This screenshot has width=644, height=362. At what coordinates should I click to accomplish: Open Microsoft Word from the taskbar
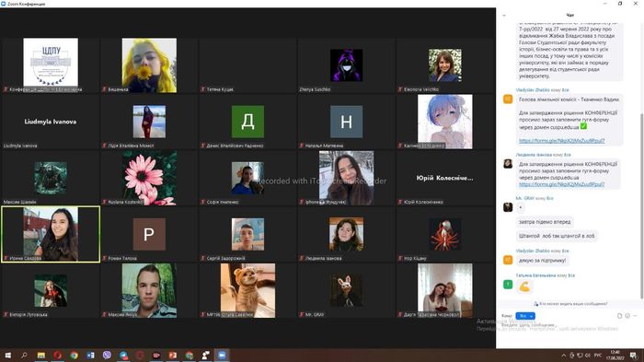[90, 355]
